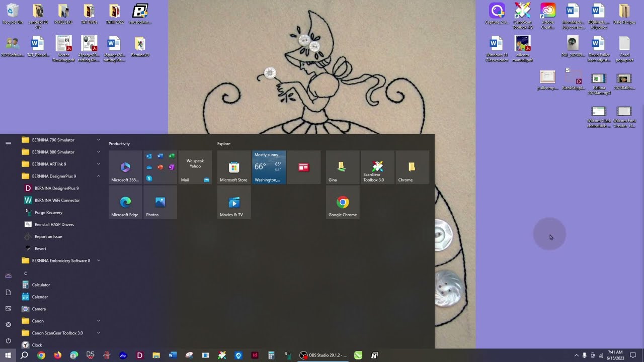Select wilcom manual.pdf on desktop
The height and width of the screenshot is (362, 644).
tap(522, 49)
